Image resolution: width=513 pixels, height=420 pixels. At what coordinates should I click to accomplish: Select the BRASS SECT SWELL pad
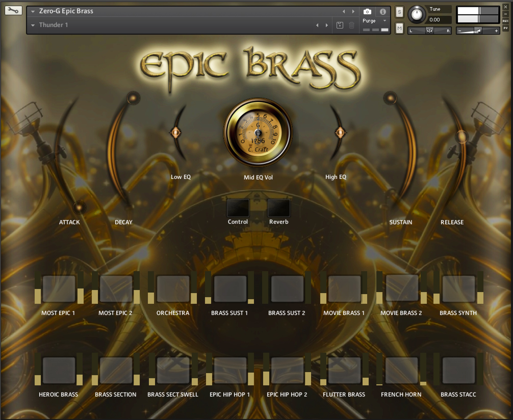pos(173,370)
